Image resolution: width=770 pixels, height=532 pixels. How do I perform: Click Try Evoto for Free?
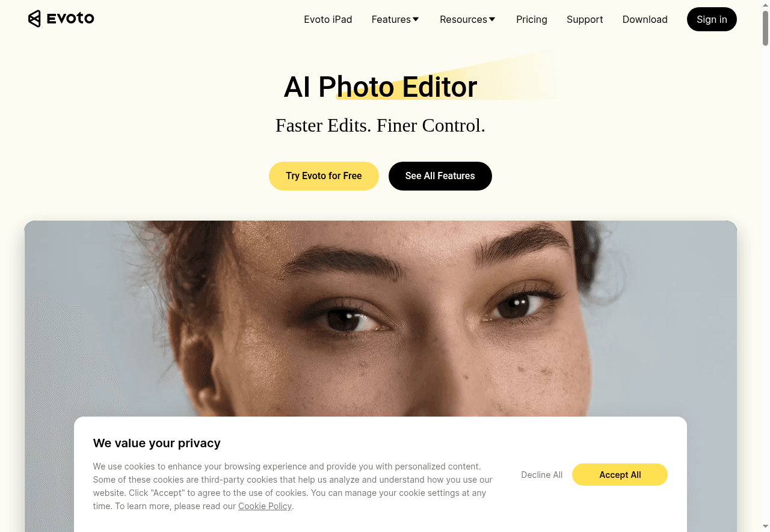tap(324, 176)
